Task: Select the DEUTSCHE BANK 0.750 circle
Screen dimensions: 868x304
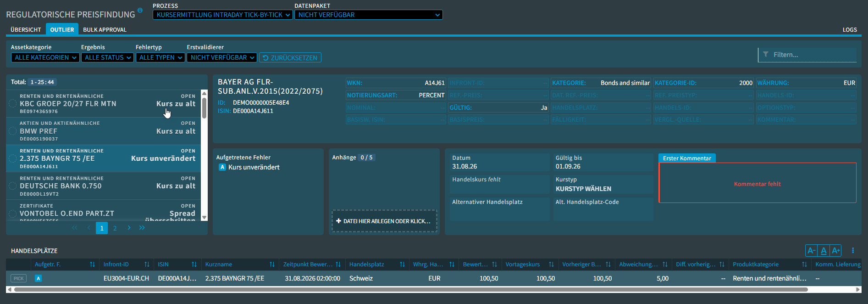Action: [x=13, y=186]
